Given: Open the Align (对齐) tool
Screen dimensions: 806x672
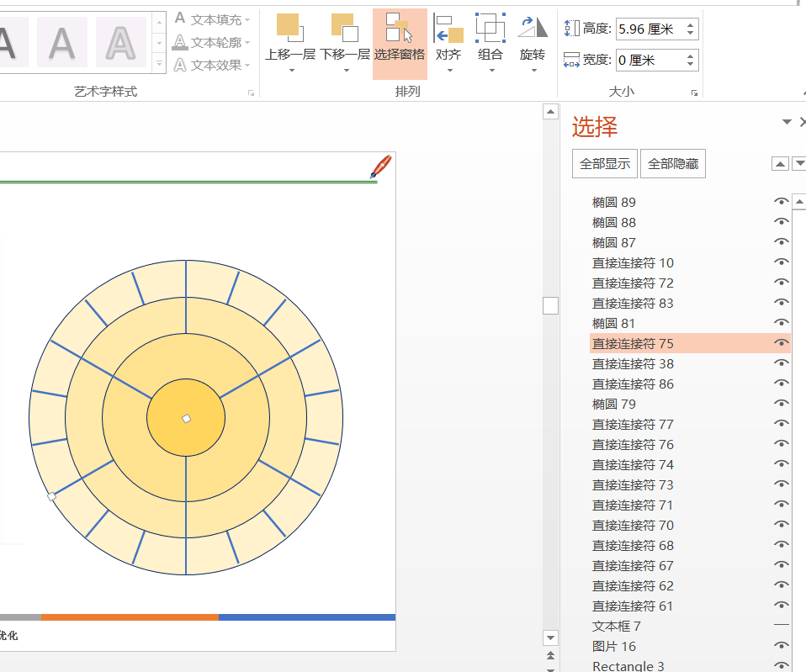Looking at the screenshot, I should pos(448,29).
